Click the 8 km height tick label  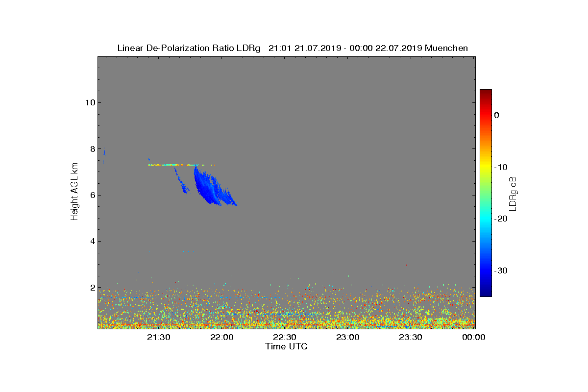point(92,148)
